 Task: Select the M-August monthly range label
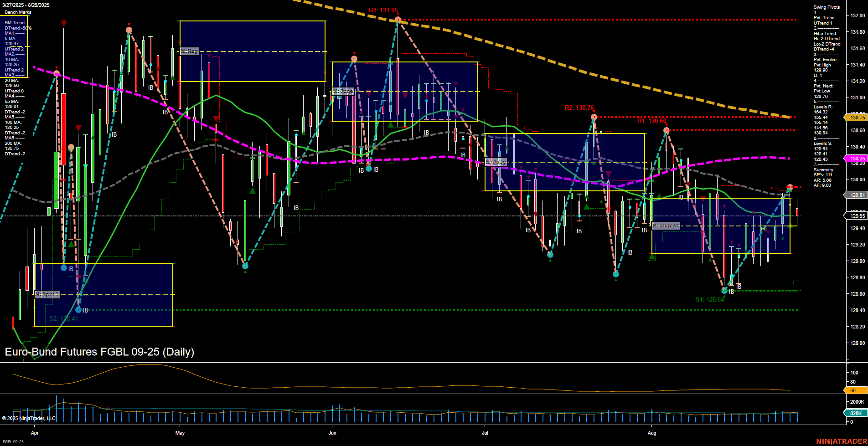666,226
